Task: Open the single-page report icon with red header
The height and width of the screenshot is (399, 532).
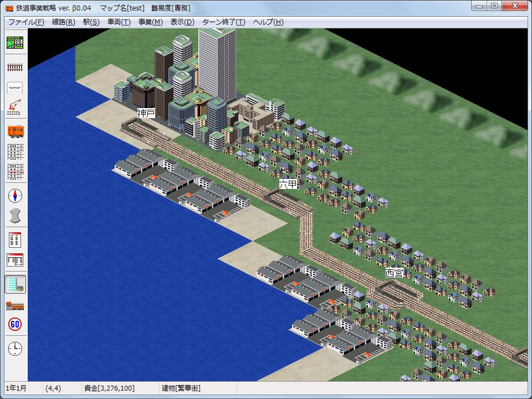Action: [15, 240]
